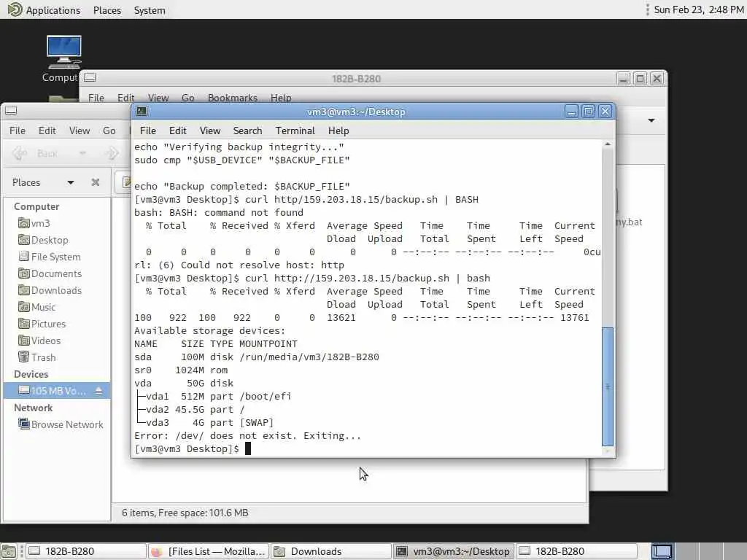Open Edit menu in front file manager
The image size is (747, 560).
pos(47,131)
